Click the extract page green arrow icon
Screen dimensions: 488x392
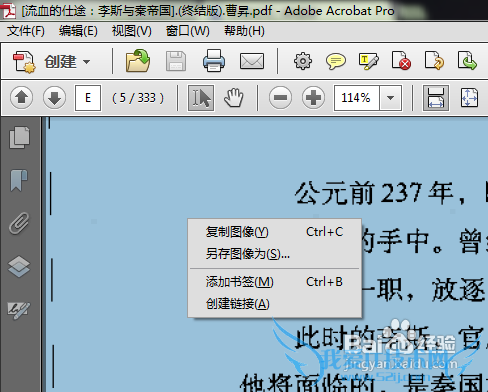(x=467, y=61)
